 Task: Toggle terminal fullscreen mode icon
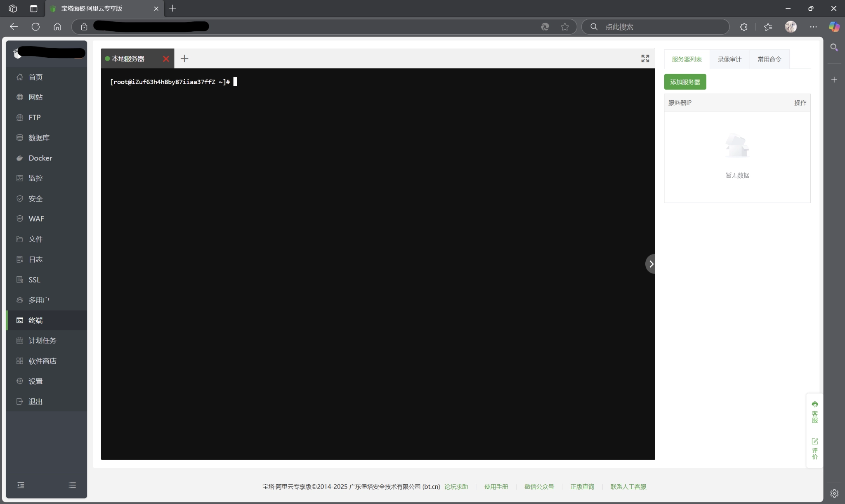click(x=645, y=59)
